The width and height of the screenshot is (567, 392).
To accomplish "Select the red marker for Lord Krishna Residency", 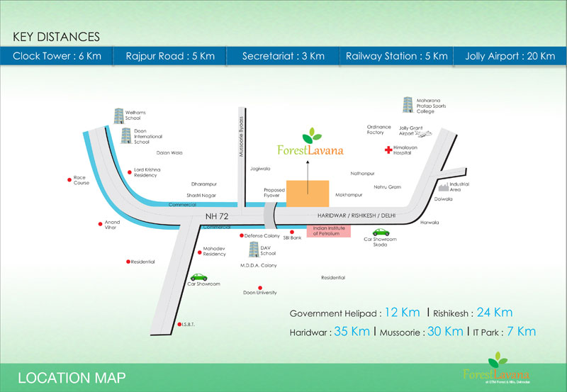I will click(x=130, y=172).
